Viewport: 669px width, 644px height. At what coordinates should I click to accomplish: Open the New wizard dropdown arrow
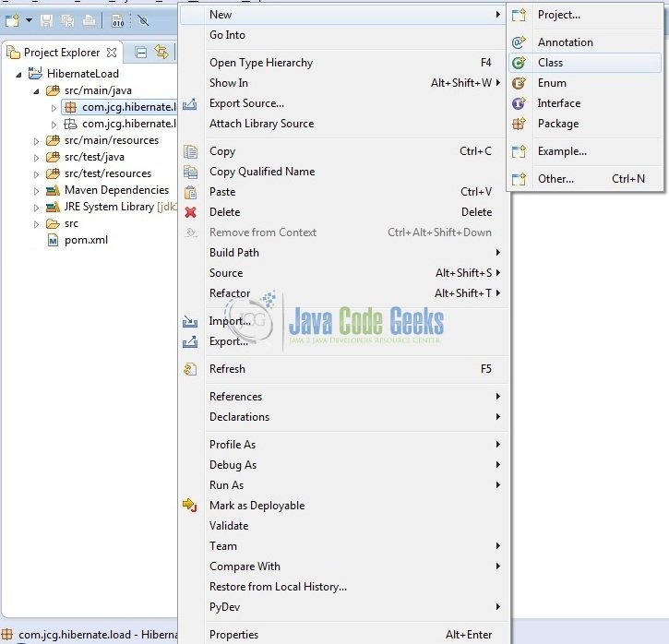point(29,20)
